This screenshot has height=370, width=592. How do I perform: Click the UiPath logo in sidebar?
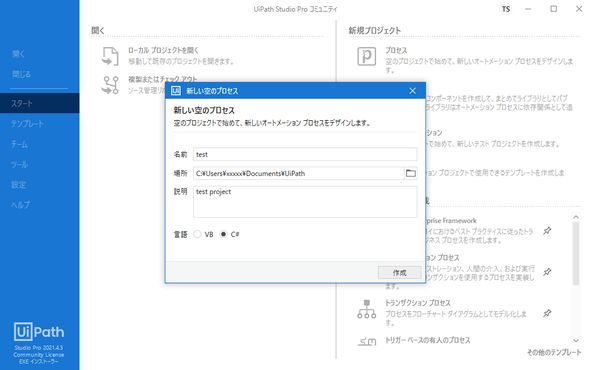point(39,332)
